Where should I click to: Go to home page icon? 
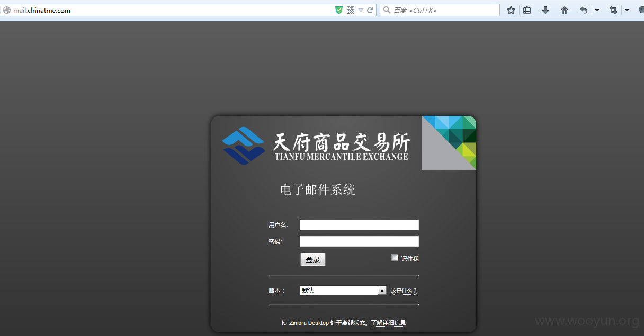point(565,10)
